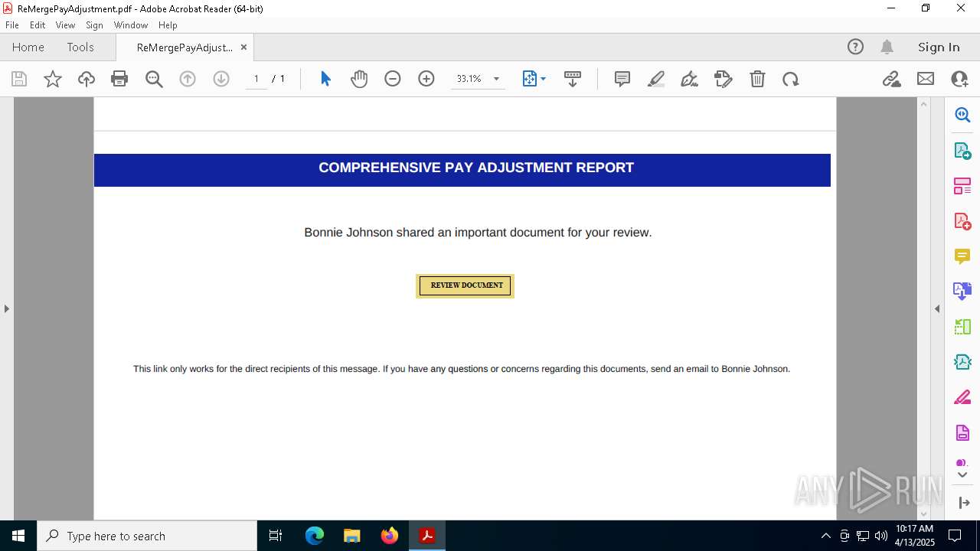Send file by email envelope icon
The width and height of the screenshot is (980, 551).
pyautogui.click(x=926, y=79)
